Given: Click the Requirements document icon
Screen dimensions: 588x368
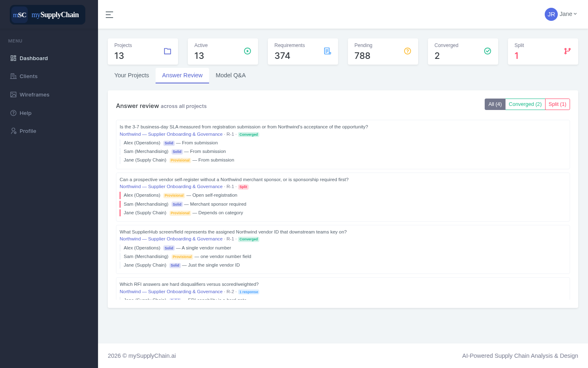Looking at the screenshot, I should pyautogui.click(x=327, y=51).
